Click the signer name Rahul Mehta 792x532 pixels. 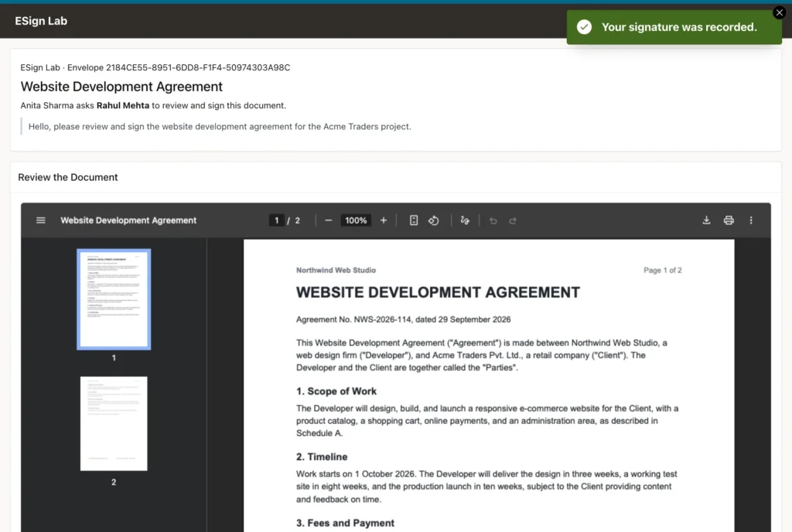click(123, 105)
